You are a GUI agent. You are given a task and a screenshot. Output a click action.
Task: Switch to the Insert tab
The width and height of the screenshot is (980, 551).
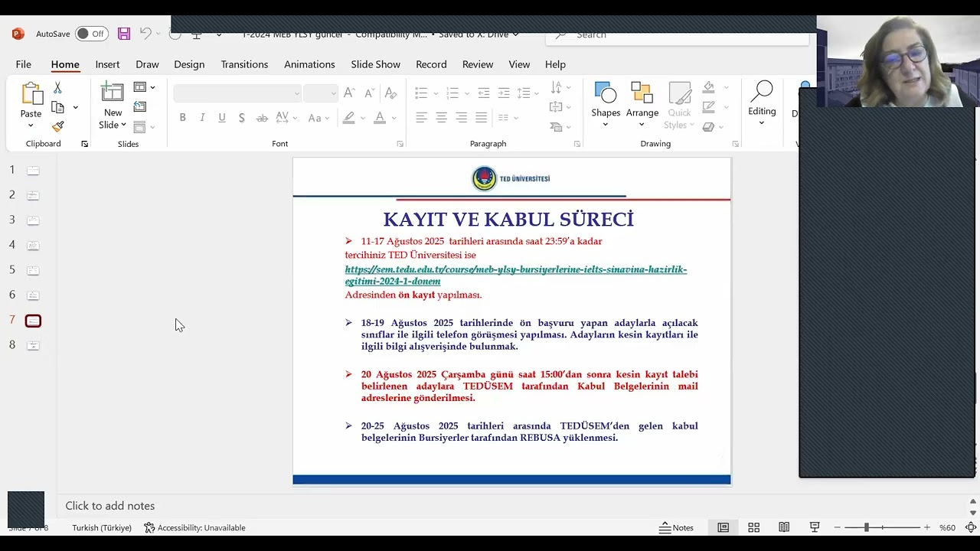click(x=107, y=64)
